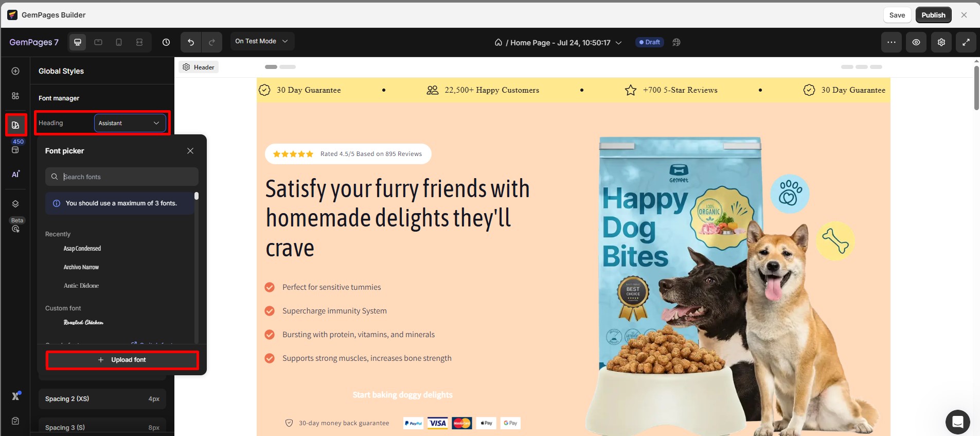This screenshot has width=980, height=436.
Task: Click the Publish button
Action: click(x=933, y=15)
